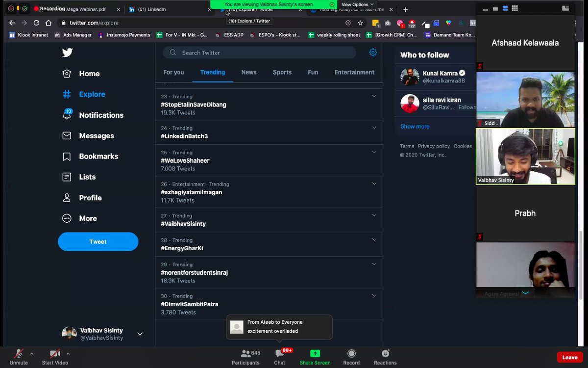Click Show more in Who to follow
Image resolution: width=588 pixels, height=368 pixels.
click(x=415, y=126)
